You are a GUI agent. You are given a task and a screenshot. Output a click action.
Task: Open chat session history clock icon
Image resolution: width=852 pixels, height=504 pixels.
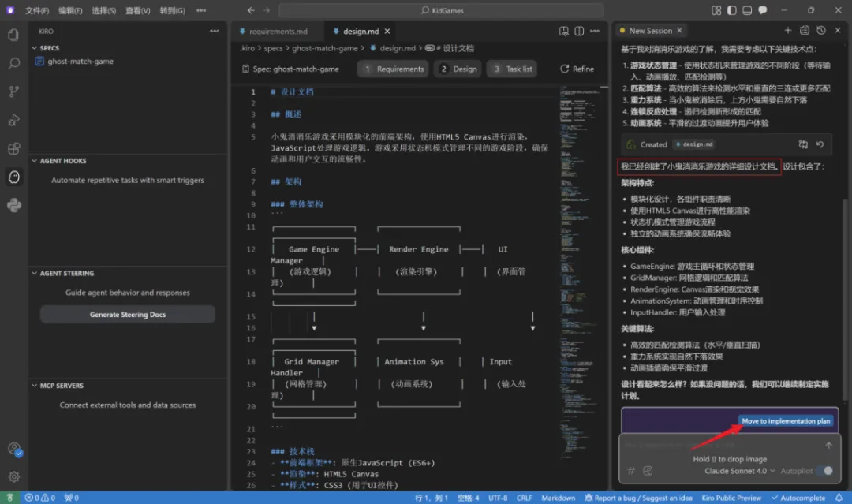pyautogui.click(x=821, y=31)
